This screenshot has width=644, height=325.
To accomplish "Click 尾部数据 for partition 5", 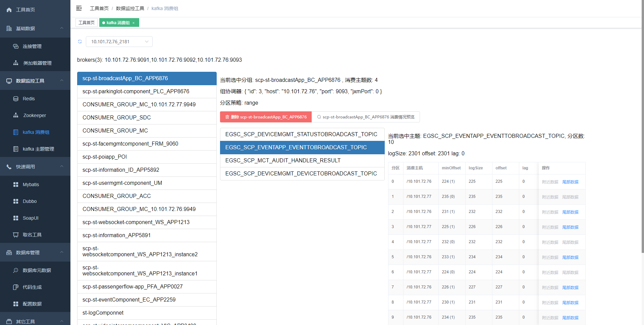I will 570,257.
